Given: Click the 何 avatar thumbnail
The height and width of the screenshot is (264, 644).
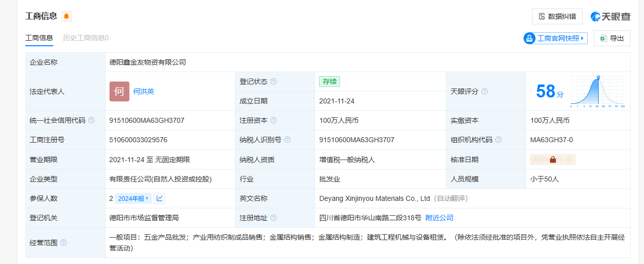Looking at the screenshot, I should pyautogui.click(x=119, y=91).
